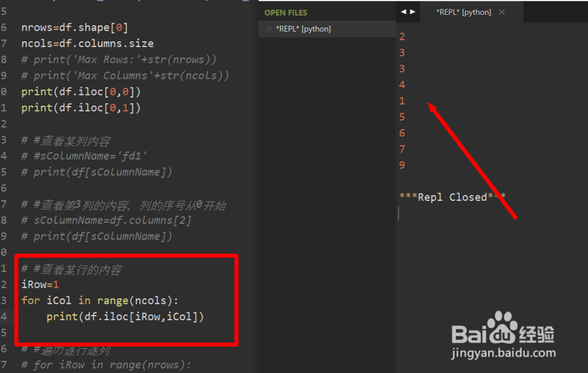Click the comment # print('Max Rows:'+str(nrows))
Screen dimensions: 588x373
[x=119, y=60]
